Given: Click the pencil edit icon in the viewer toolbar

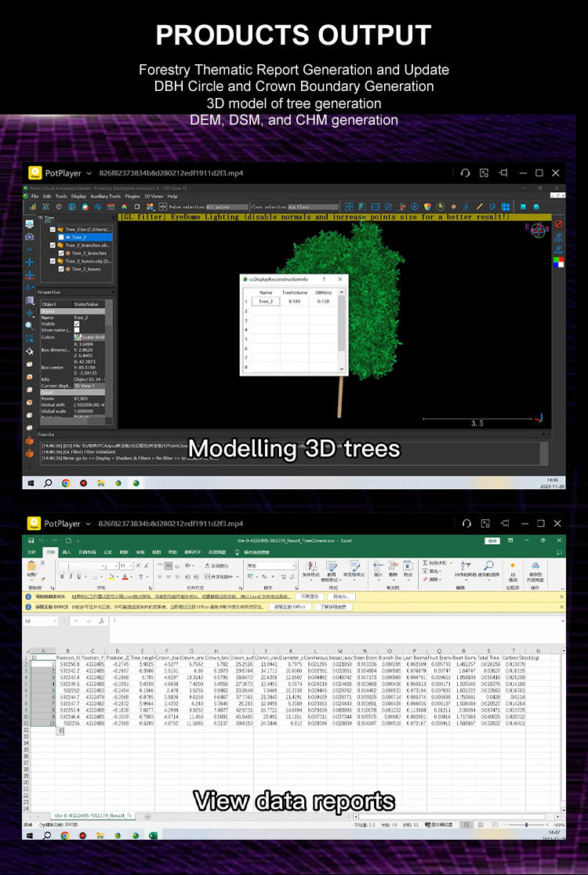Looking at the screenshot, I should coord(479,206).
